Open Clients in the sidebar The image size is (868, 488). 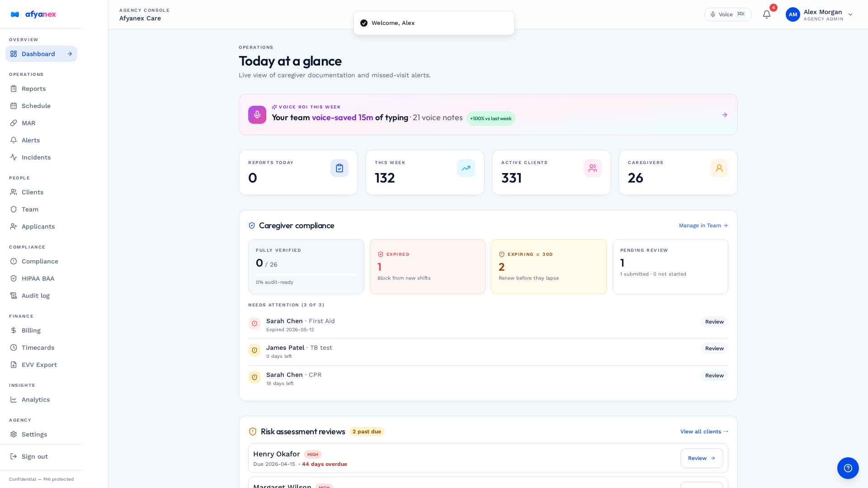click(41, 192)
